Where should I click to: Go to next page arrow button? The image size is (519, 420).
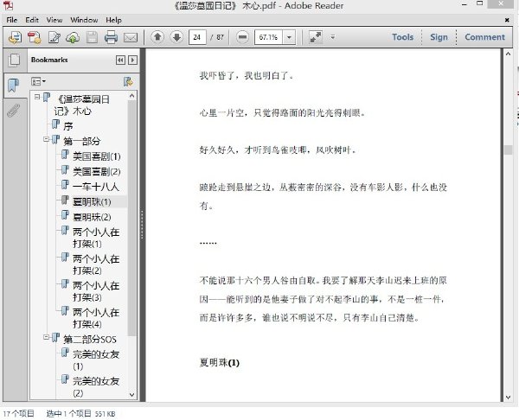176,37
